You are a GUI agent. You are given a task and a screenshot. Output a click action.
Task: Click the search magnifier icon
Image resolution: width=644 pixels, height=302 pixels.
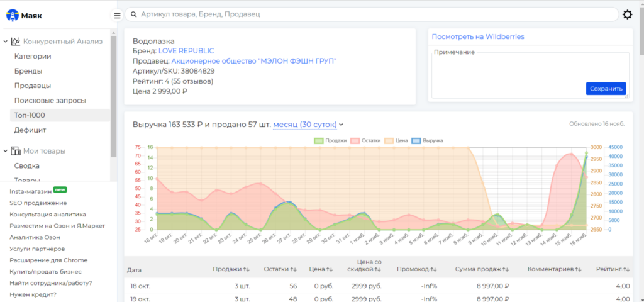pos(133,14)
